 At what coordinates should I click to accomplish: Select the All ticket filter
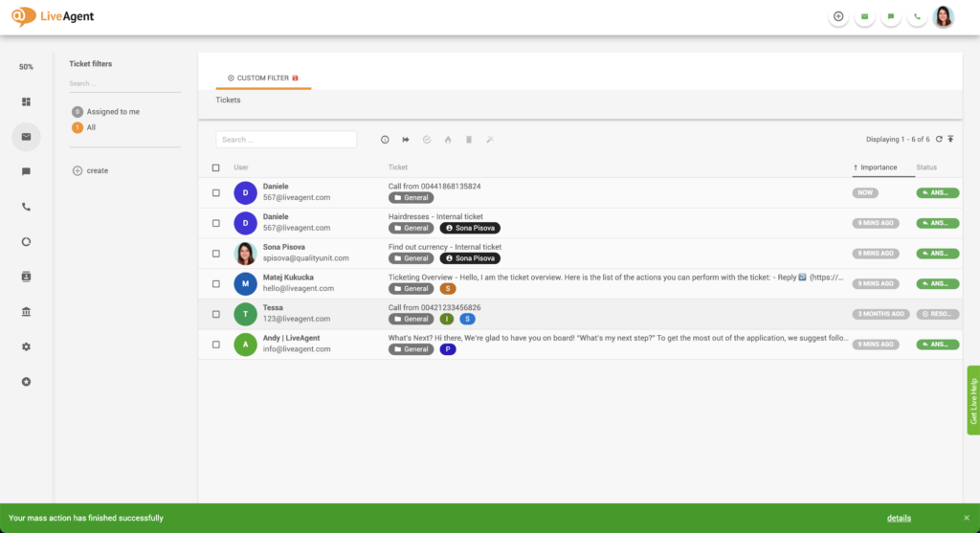pos(91,127)
